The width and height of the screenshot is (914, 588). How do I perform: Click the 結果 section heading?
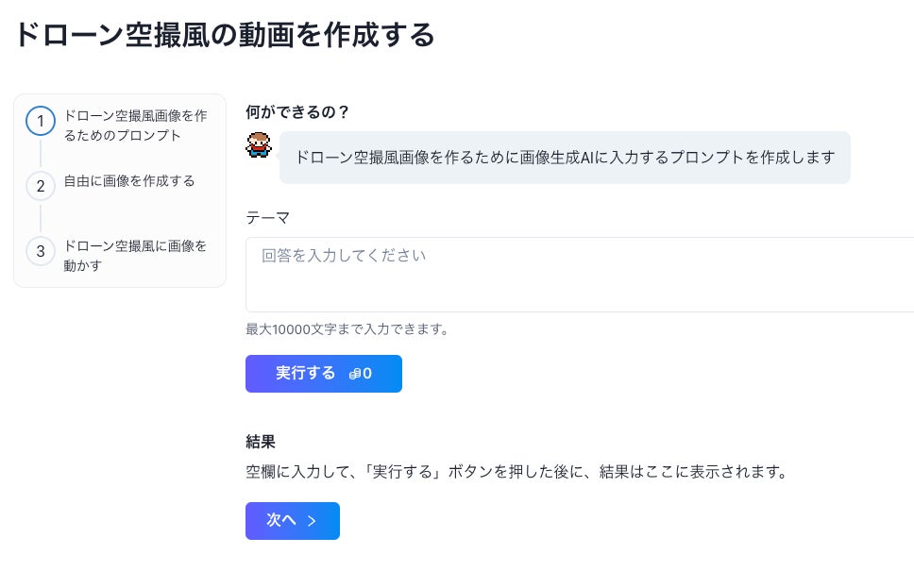pos(260,441)
